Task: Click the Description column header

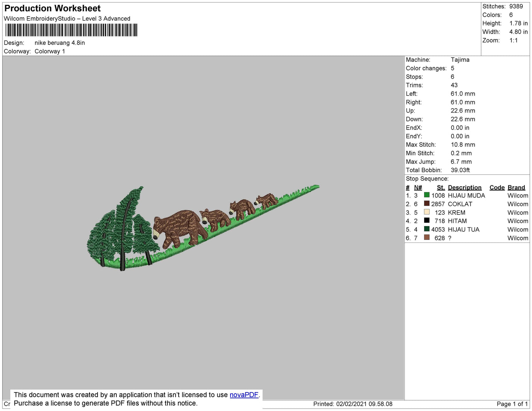Action: coord(465,187)
